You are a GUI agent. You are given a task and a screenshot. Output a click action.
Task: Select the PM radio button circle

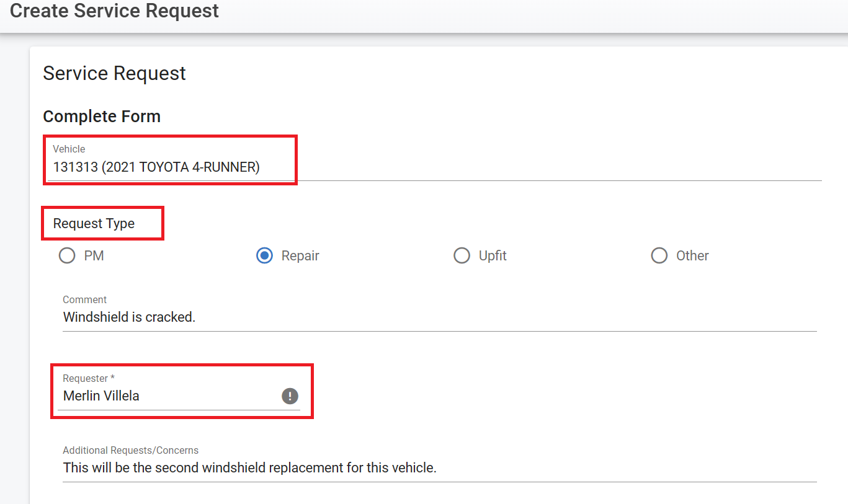click(67, 255)
